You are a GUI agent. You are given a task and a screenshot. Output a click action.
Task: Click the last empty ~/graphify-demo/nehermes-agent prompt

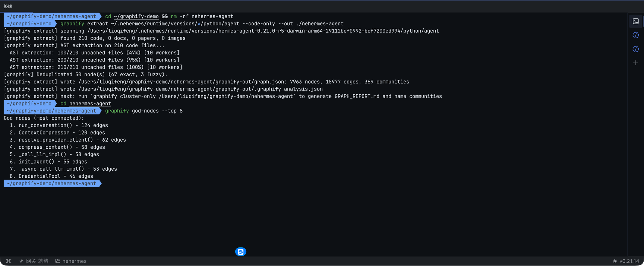point(53,184)
